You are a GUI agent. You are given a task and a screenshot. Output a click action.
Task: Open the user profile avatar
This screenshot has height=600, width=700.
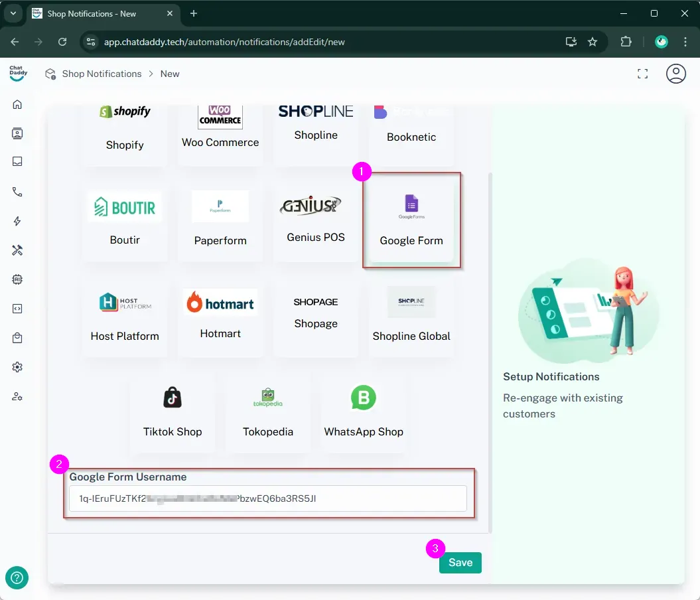(675, 74)
